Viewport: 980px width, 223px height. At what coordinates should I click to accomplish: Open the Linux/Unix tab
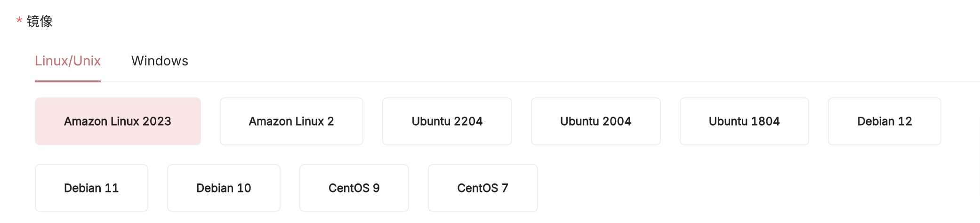coord(68,61)
